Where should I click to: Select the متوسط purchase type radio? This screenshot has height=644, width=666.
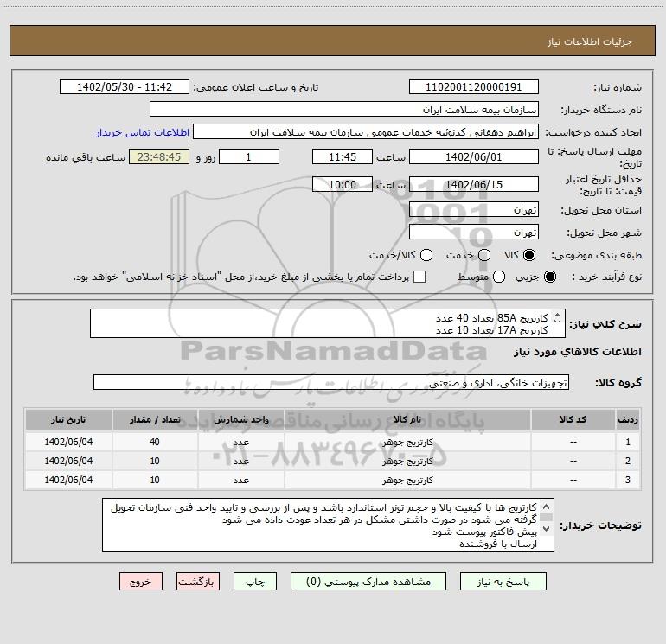499,277
